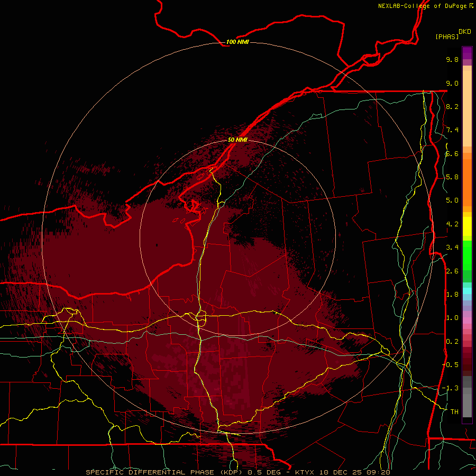
Task: Click the 6.6 value on the color scale
Action: [x=452, y=153]
